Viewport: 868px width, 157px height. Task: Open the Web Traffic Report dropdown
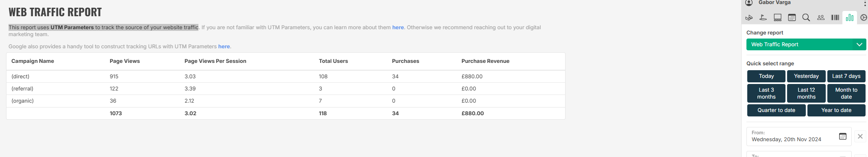coord(806,44)
